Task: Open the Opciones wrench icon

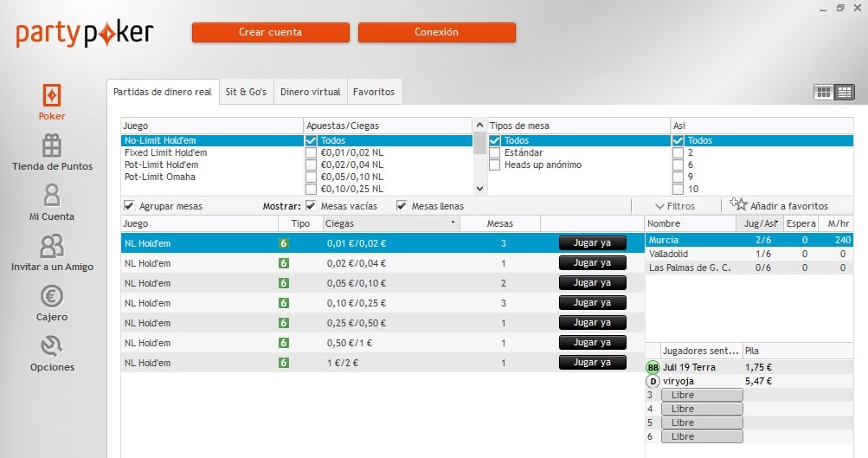Action: (x=51, y=346)
